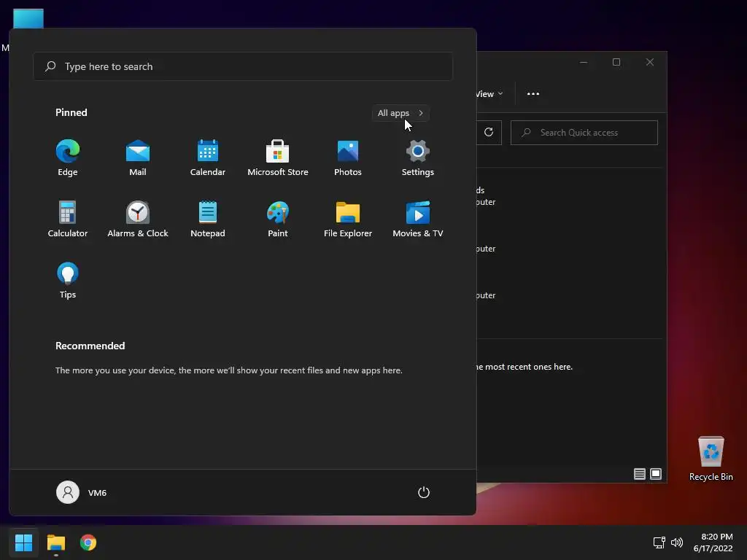The height and width of the screenshot is (560, 747).
Task: Open See more options in File Explorer
Action: 533,94
